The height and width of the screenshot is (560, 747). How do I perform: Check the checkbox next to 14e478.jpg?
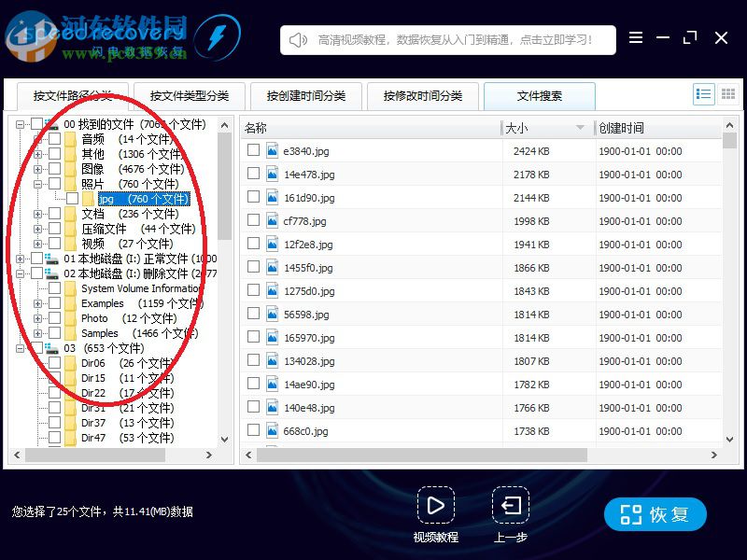[x=253, y=174]
